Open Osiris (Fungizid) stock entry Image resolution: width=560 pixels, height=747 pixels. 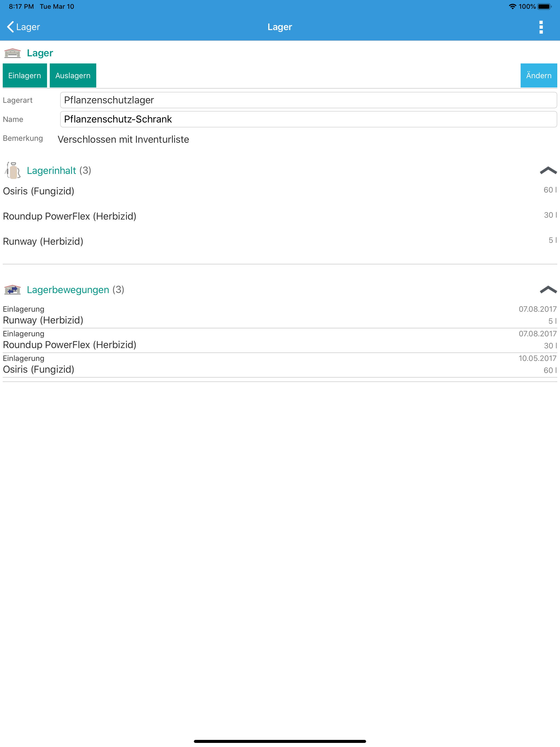click(x=280, y=191)
